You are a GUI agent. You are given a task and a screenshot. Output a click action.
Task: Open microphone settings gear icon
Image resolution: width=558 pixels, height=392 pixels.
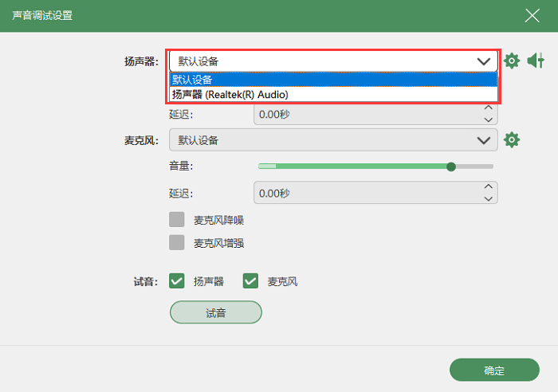pos(512,139)
